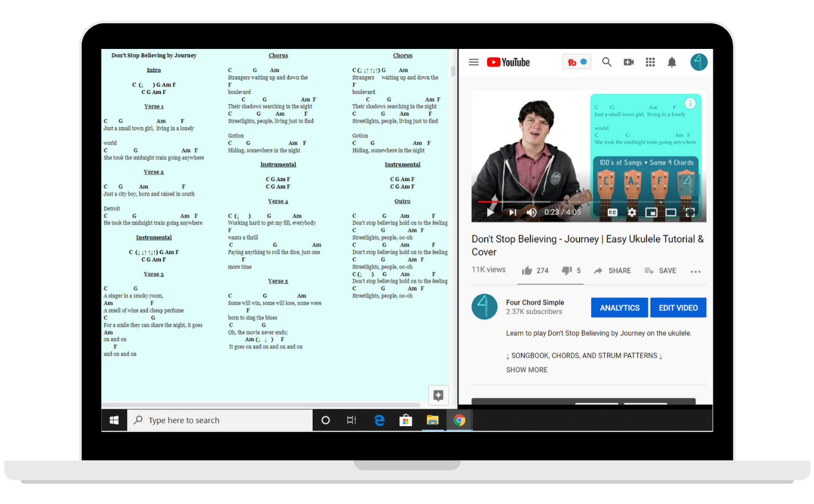Open the YouTube hamburger guide menu
The height and width of the screenshot is (504, 814).
click(473, 62)
